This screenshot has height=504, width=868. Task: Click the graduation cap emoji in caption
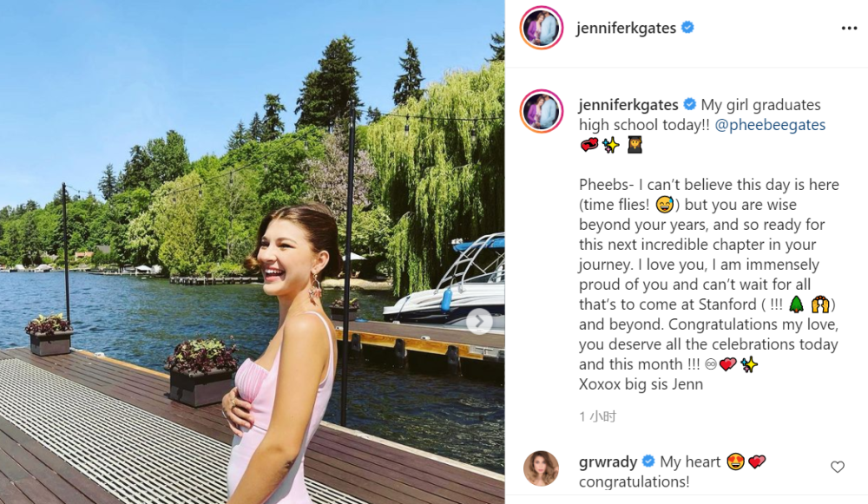tap(635, 145)
